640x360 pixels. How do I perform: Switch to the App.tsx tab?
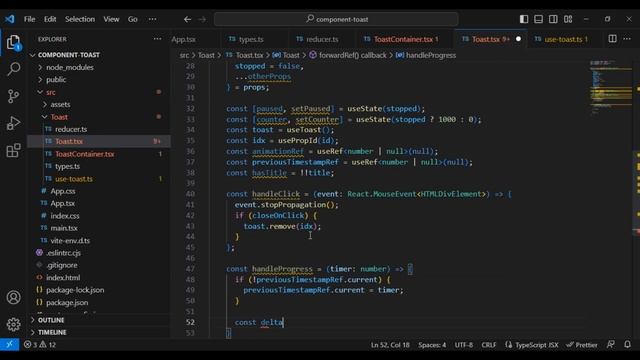184,39
